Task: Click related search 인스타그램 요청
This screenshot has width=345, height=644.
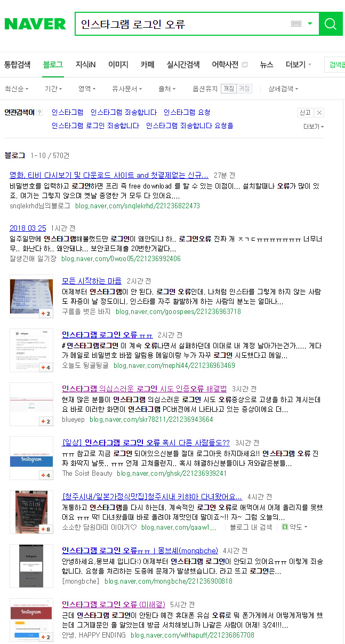Action: (x=187, y=112)
